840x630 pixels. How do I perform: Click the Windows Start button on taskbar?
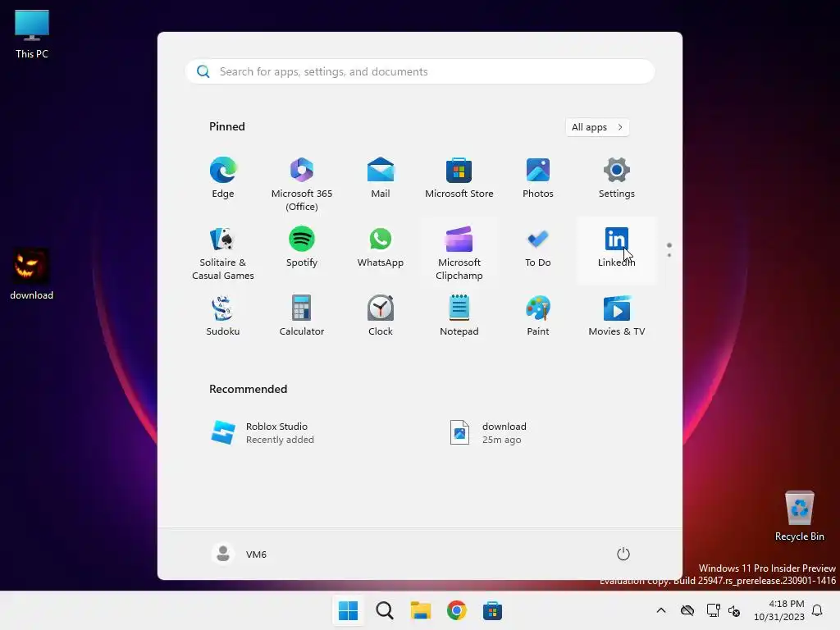point(348,610)
